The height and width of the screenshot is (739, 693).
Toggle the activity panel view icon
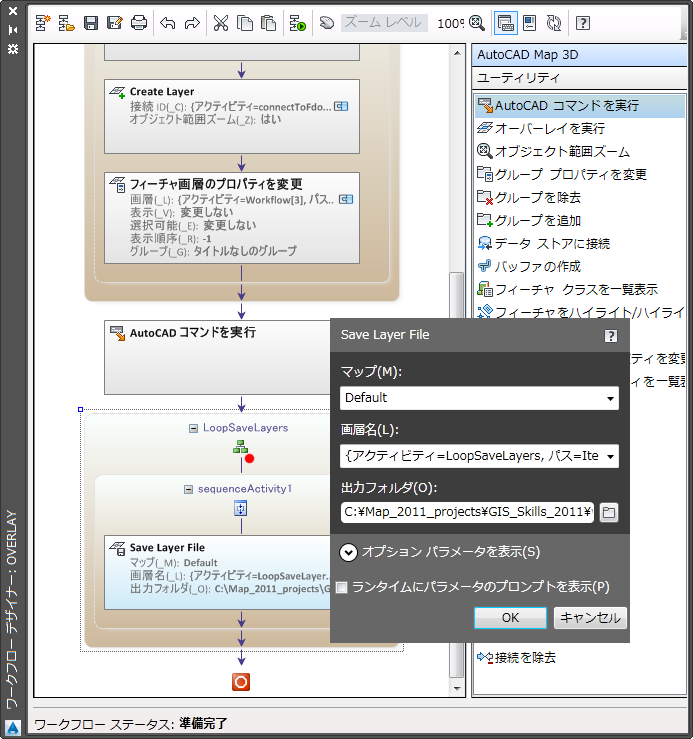click(505, 23)
